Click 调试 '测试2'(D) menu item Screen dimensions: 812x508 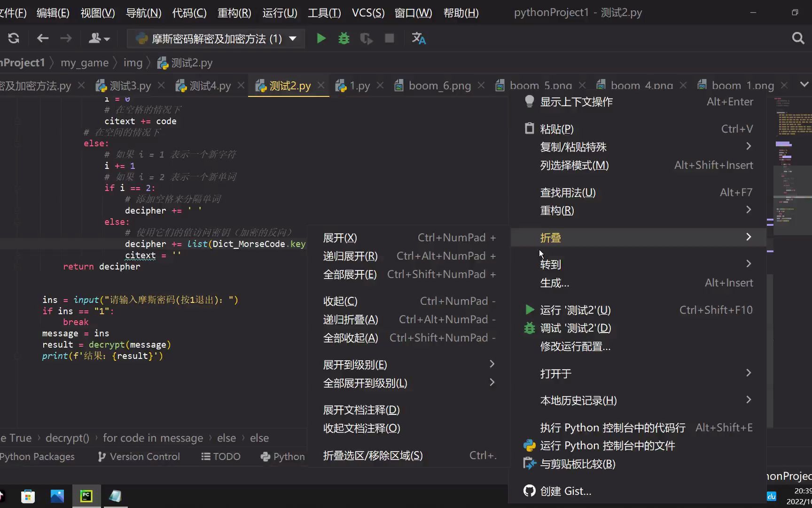click(638, 328)
